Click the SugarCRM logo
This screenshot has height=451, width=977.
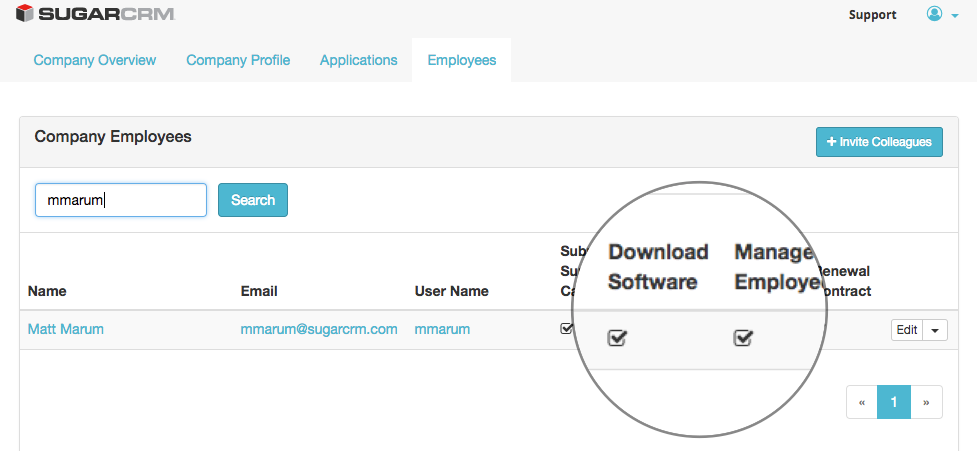(x=95, y=13)
